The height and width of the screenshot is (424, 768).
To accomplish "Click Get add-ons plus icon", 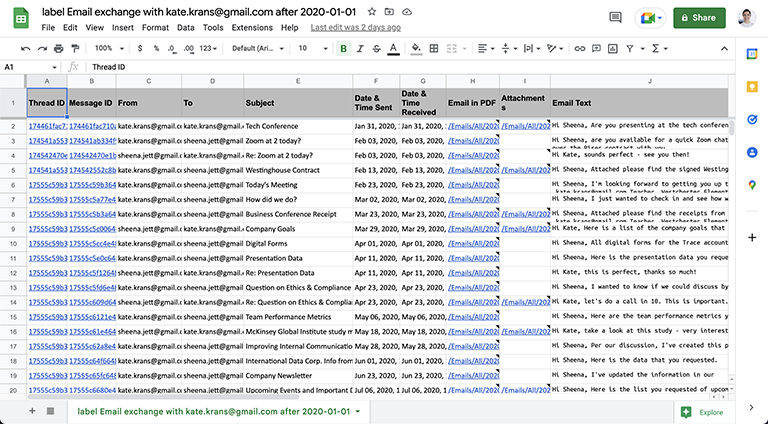I will click(x=752, y=237).
